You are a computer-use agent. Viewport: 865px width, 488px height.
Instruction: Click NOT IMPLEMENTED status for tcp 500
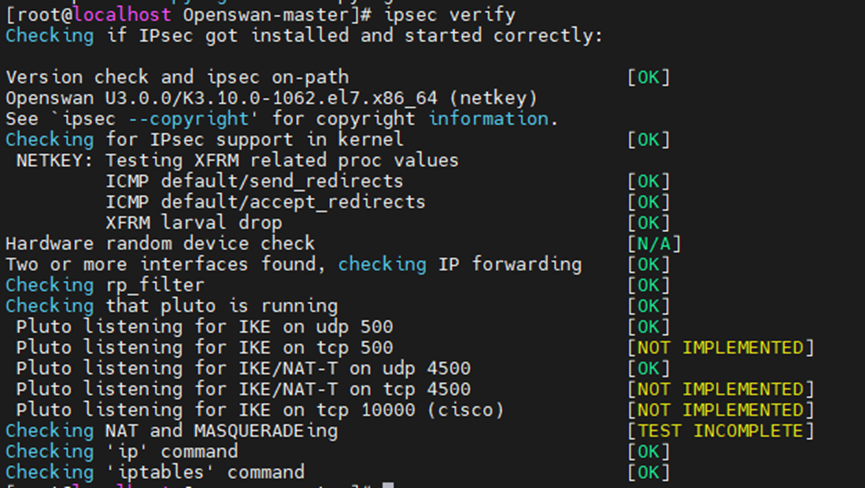pyautogui.click(x=721, y=348)
